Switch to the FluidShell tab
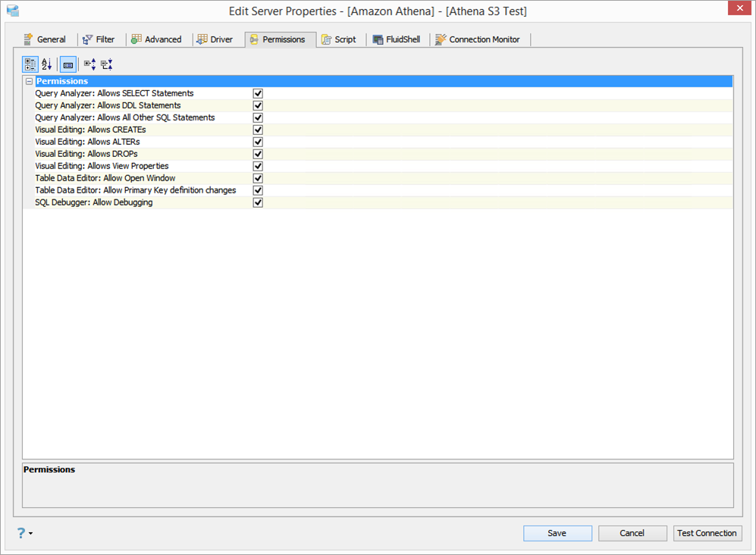 coord(397,39)
